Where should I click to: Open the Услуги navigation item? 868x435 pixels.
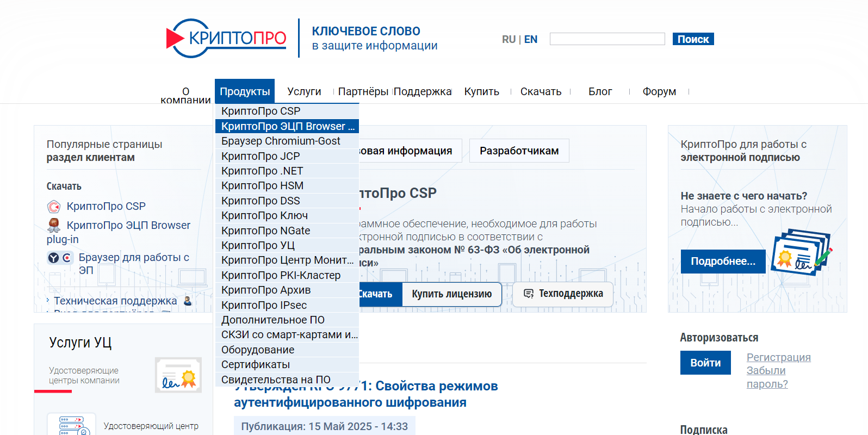304,91
